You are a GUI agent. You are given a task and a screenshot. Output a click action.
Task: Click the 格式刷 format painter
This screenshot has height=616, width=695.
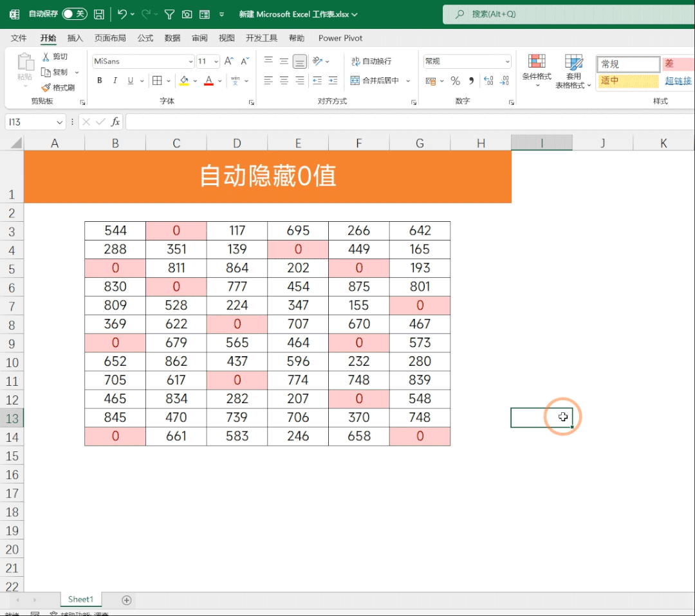click(58, 87)
